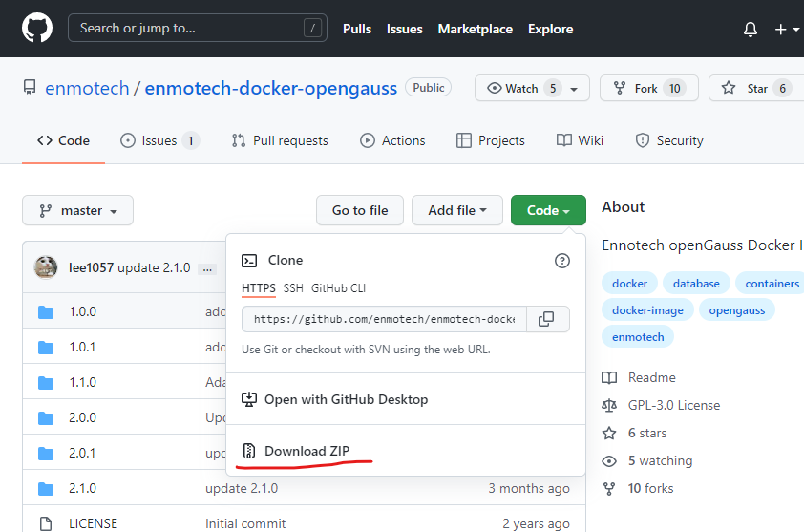Open the LICENSE file name
The height and width of the screenshot is (532, 804).
[94, 523]
